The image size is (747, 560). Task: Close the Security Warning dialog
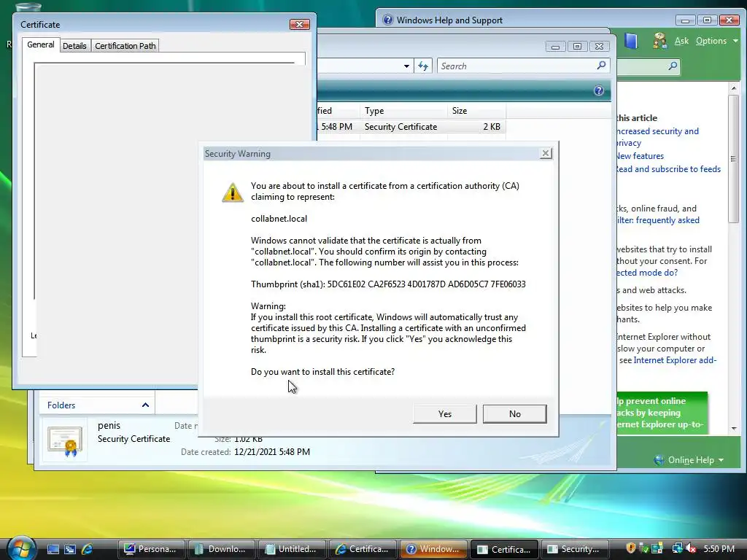coord(546,153)
